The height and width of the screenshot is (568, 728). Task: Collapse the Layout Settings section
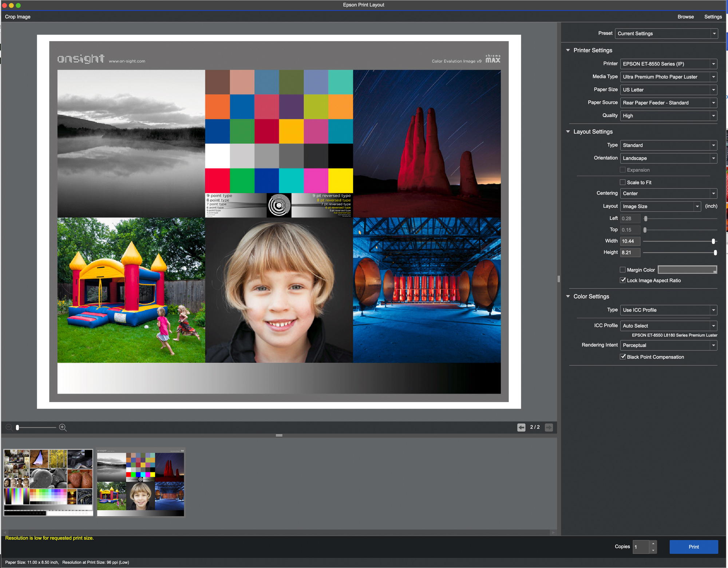tap(568, 132)
